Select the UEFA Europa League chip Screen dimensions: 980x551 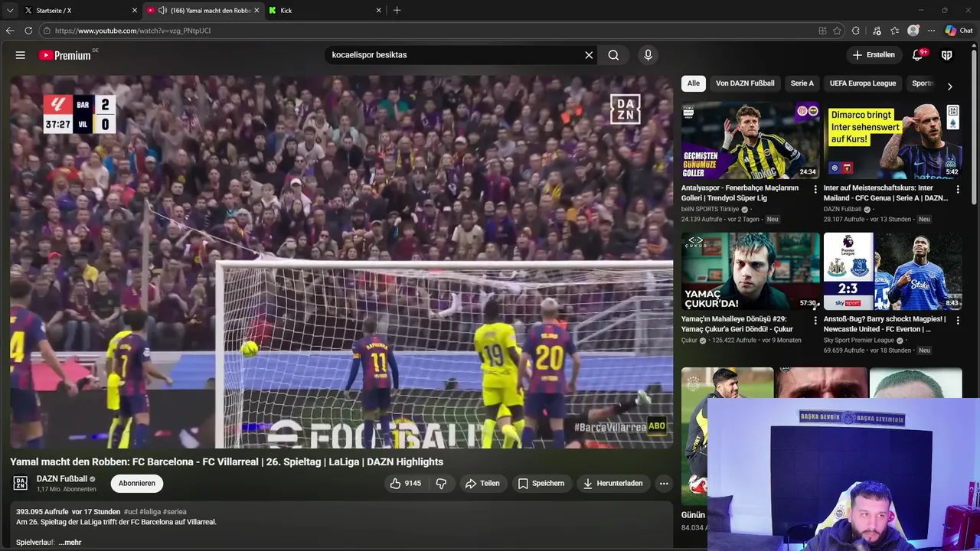863,83
